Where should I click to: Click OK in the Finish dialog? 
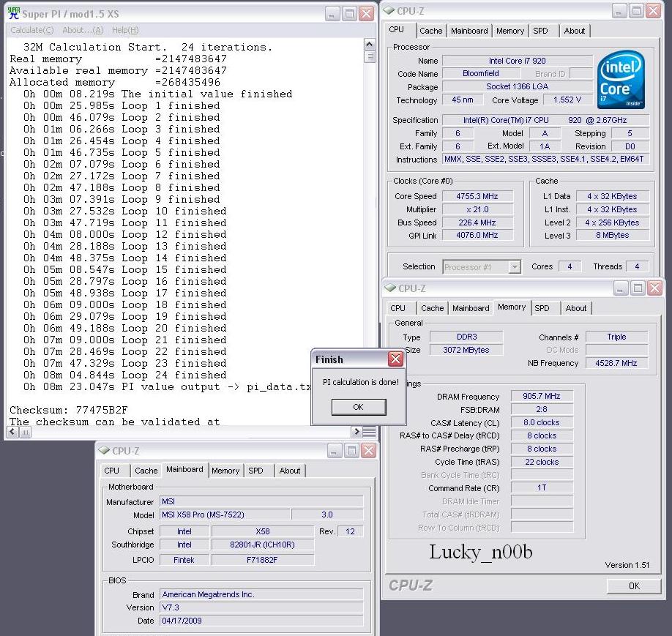coord(358,407)
